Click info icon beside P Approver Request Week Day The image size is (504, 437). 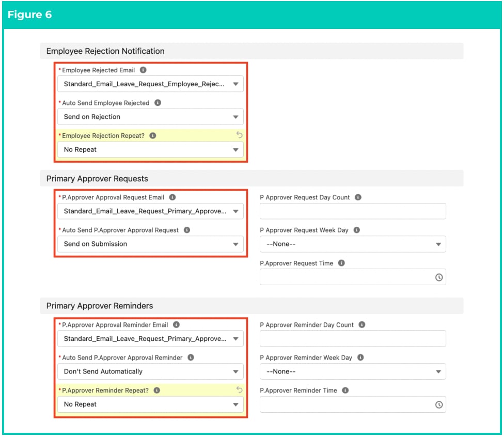pos(357,230)
